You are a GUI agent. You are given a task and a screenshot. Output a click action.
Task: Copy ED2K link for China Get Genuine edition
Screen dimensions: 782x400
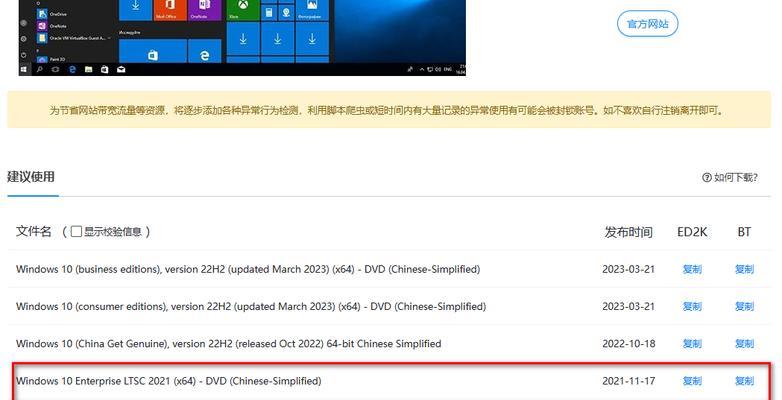click(692, 344)
